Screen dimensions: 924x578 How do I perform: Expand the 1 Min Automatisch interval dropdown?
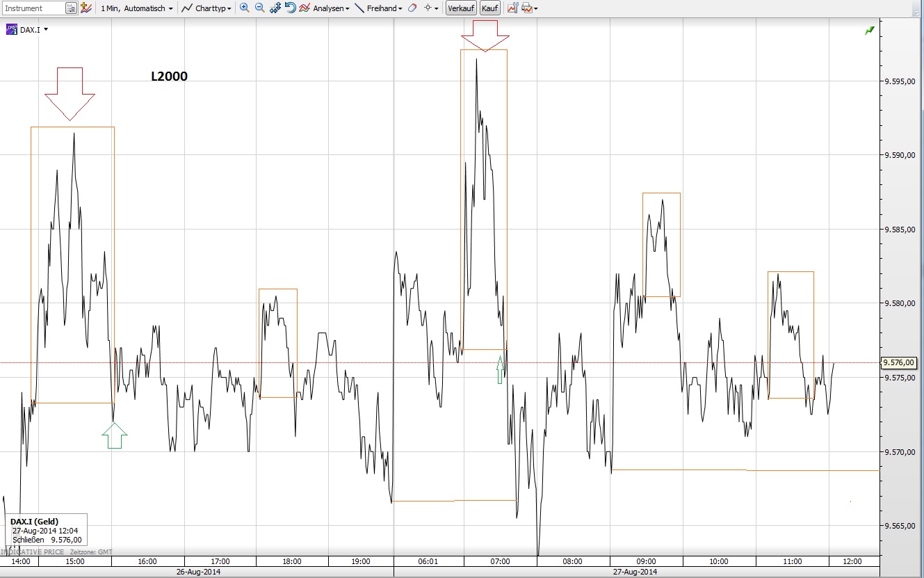click(x=136, y=8)
